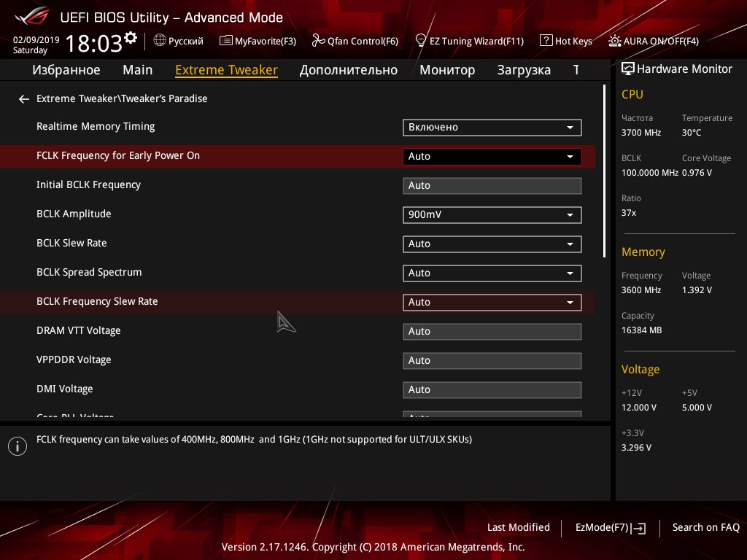Viewport: 747px width, 560px height.
Task: Click the EzMode exit arrow icon
Action: pos(639,528)
